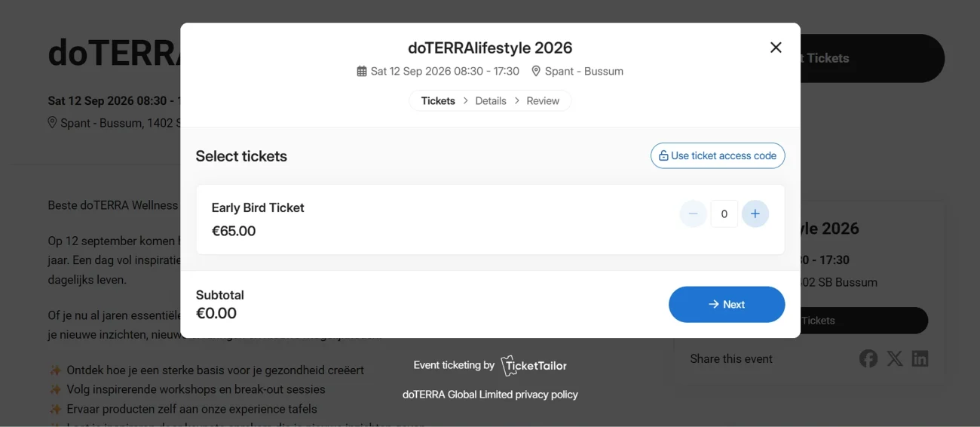Open the TicketTailor logo link
980x427 pixels.
coord(534,366)
